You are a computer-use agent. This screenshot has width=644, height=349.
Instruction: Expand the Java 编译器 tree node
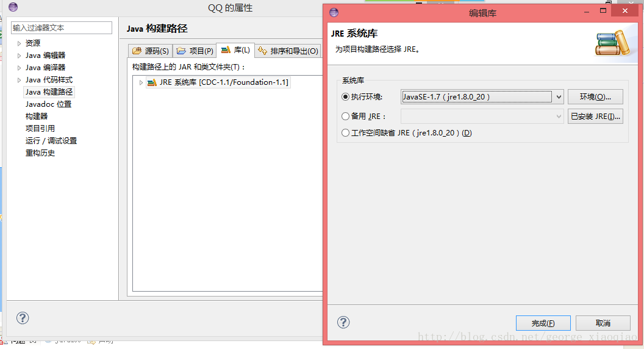[x=19, y=68]
